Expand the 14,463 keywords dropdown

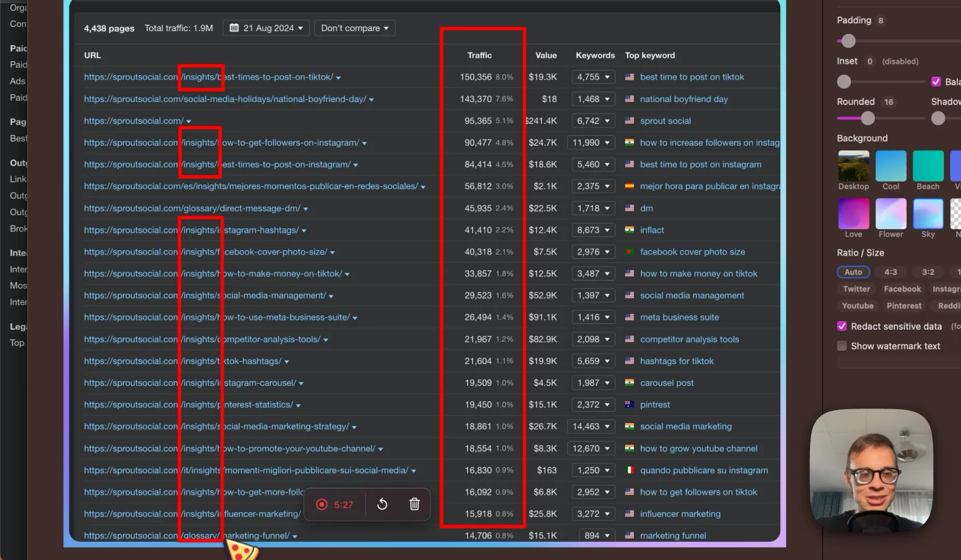click(x=591, y=426)
